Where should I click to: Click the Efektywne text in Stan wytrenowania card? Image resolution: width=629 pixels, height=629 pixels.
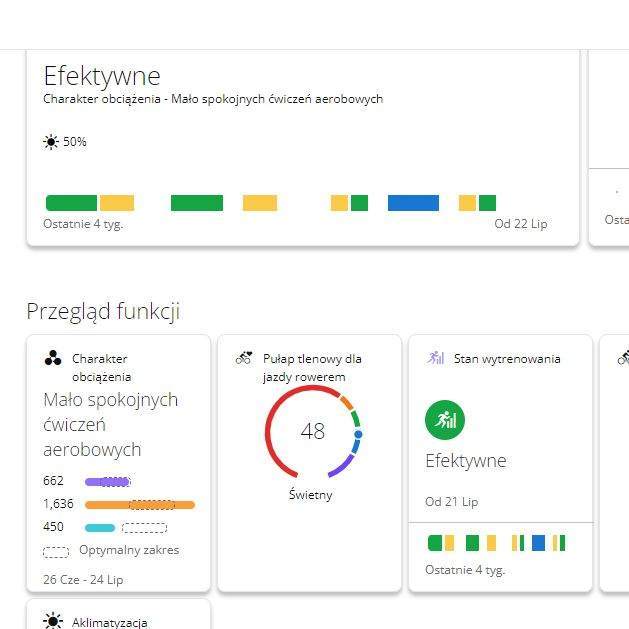point(466,461)
